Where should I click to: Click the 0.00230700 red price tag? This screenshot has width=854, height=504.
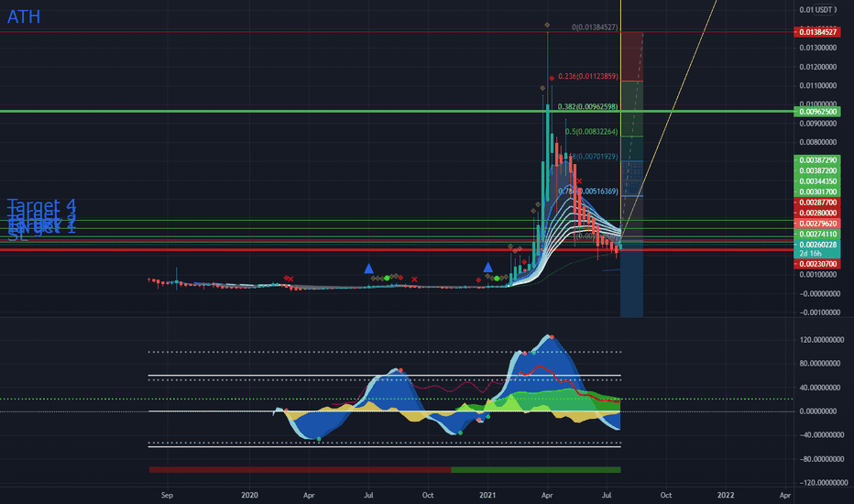[x=817, y=264]
